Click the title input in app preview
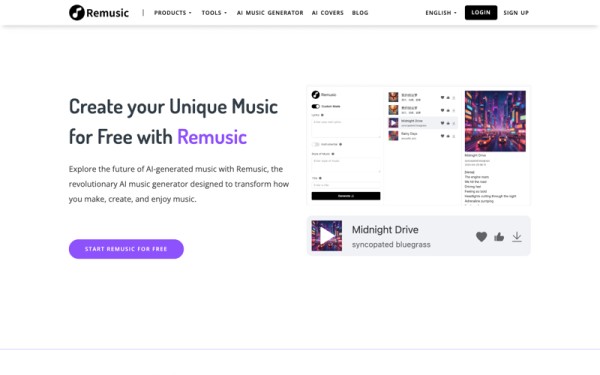The height and width of the screenshot is (375, 600). point(346,185)
